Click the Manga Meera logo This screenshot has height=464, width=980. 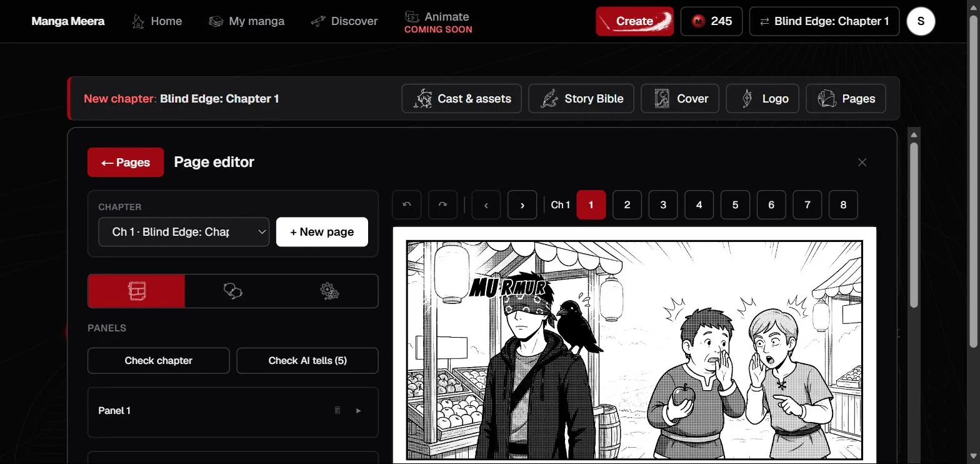(x=68, y=21)
